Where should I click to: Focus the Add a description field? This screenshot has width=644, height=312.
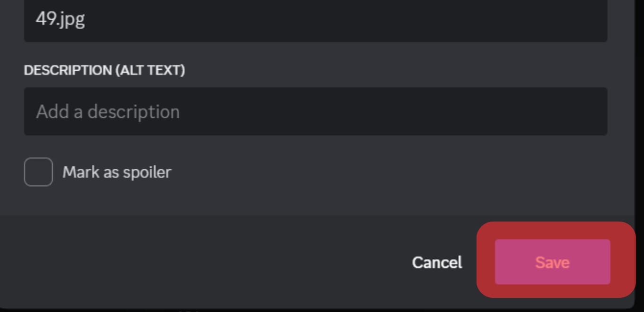pyautogui.click(x=315, y=111)
